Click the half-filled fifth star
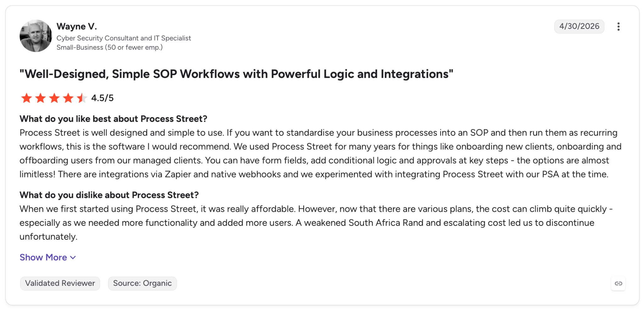Image resolution: width=644 pixels, height=310 pixels. 82,98
